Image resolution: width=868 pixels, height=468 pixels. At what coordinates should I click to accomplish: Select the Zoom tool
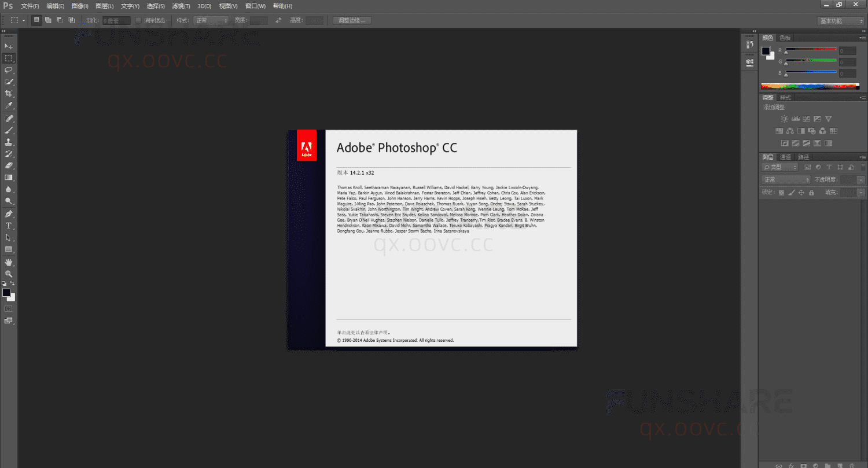pyautogui.click(x=9, y=274)
